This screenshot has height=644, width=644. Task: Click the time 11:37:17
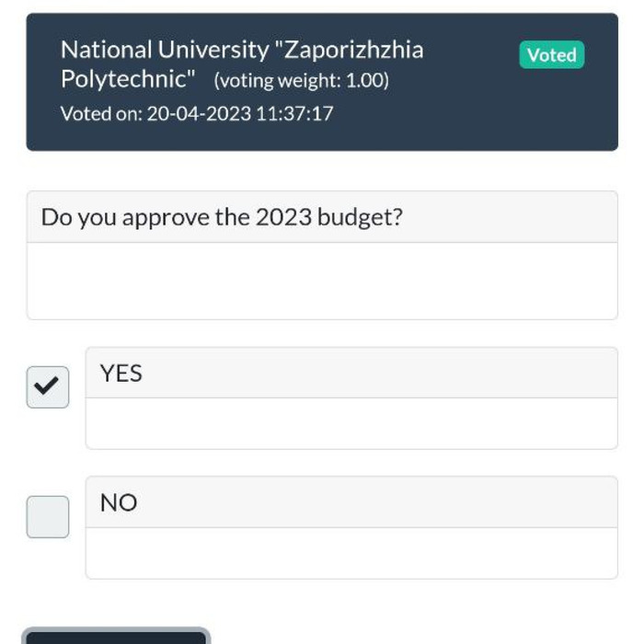tap(295, 114)
